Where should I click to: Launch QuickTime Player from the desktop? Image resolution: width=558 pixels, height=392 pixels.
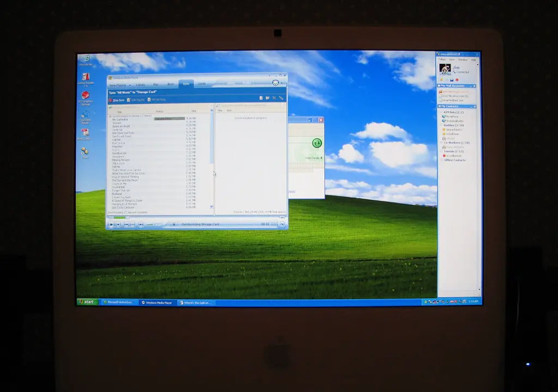coord(85,117)
